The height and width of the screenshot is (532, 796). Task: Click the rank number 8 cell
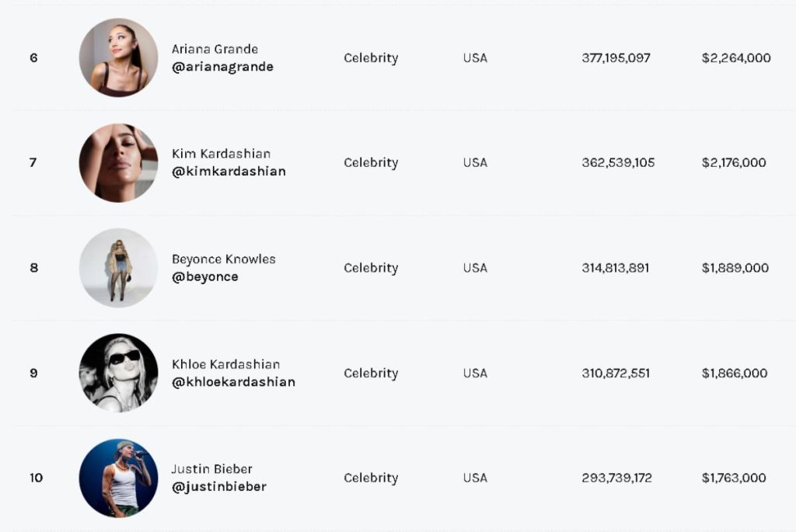click(34, 268)
